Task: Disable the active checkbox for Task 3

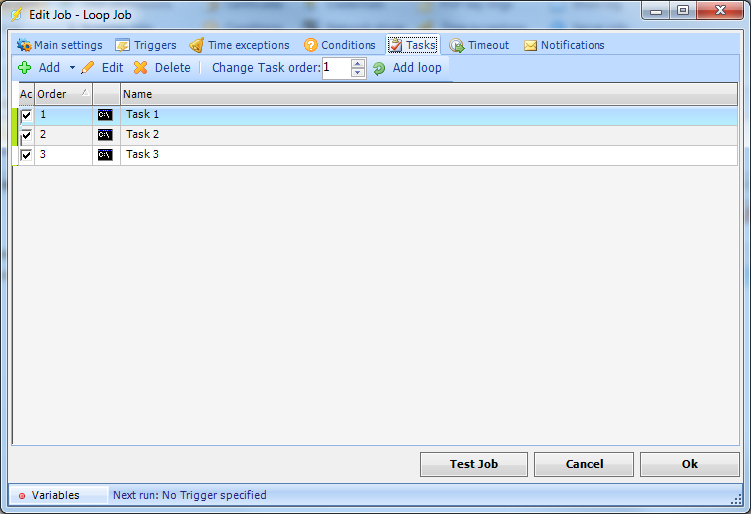Action: click(27, 155)
